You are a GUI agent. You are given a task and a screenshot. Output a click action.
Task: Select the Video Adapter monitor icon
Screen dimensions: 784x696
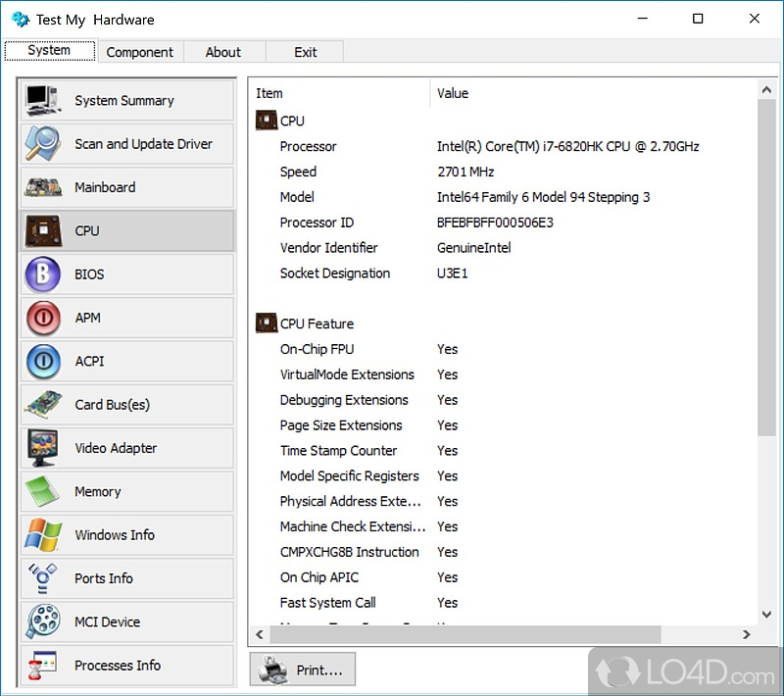coord(42,448)
